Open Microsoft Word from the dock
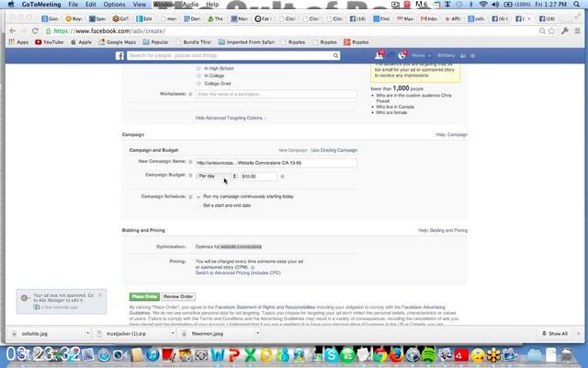The height and width of the screenshot is (368, 588). tap(218, 354)
